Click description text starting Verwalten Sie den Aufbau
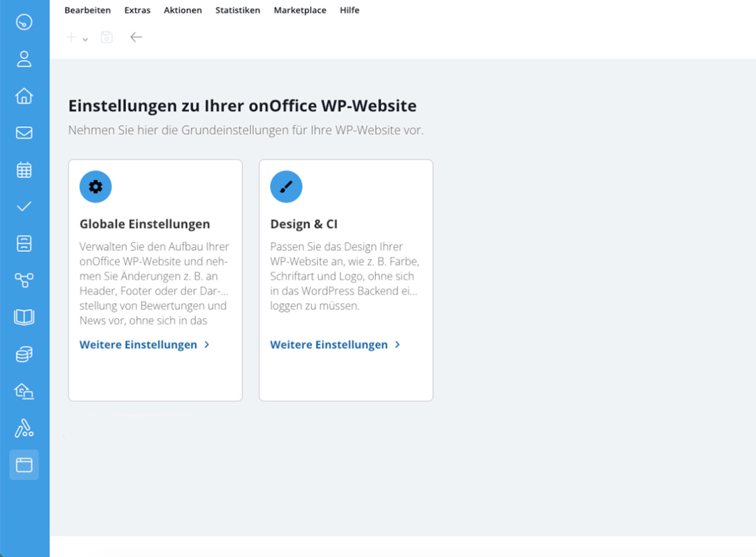Image resolution: width=756 pixels, height=557 pixels. click(x=154, y=284)
